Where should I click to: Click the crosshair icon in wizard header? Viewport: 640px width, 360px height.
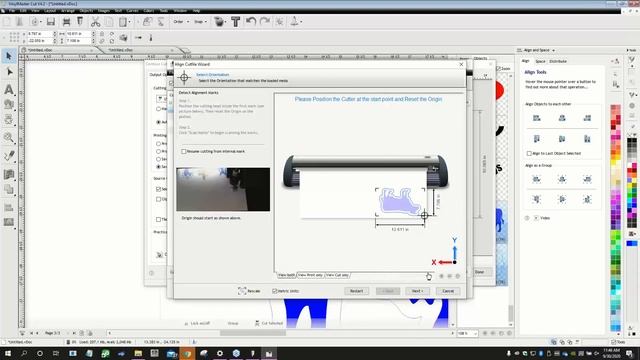(184, 77)
